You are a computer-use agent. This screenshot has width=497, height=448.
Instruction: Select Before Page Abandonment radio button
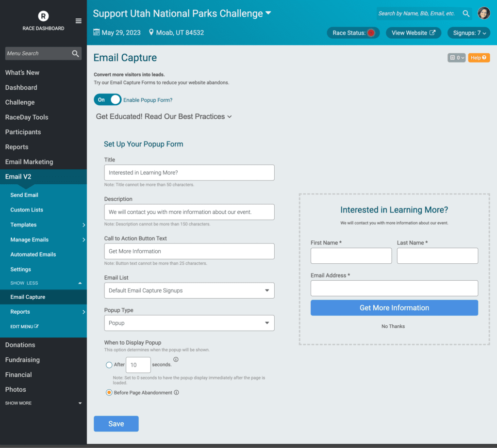[x=109, y=393]
